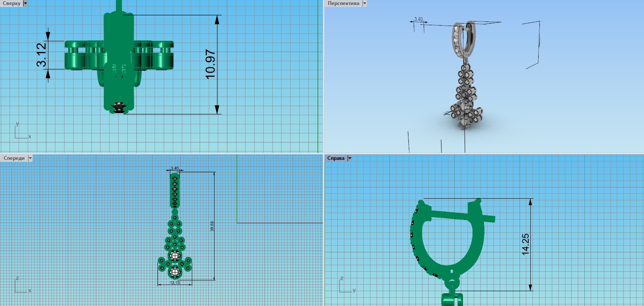
Task: Select the 3.40 dimension in perspective view
Action: [418, 19]
